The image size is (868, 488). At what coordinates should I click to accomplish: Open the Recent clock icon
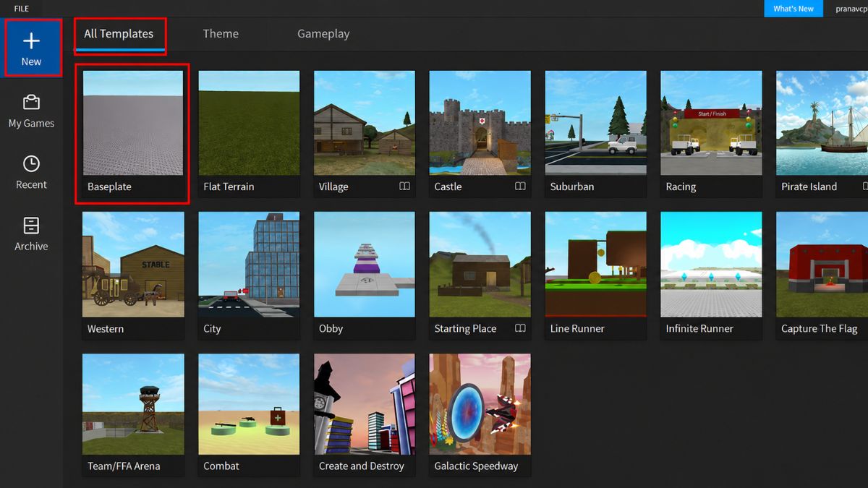(31, 163)
